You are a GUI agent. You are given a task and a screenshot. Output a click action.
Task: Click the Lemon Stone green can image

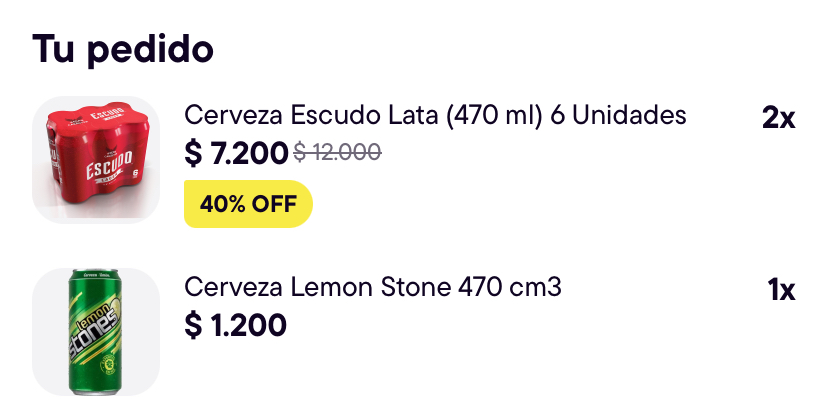96,331
